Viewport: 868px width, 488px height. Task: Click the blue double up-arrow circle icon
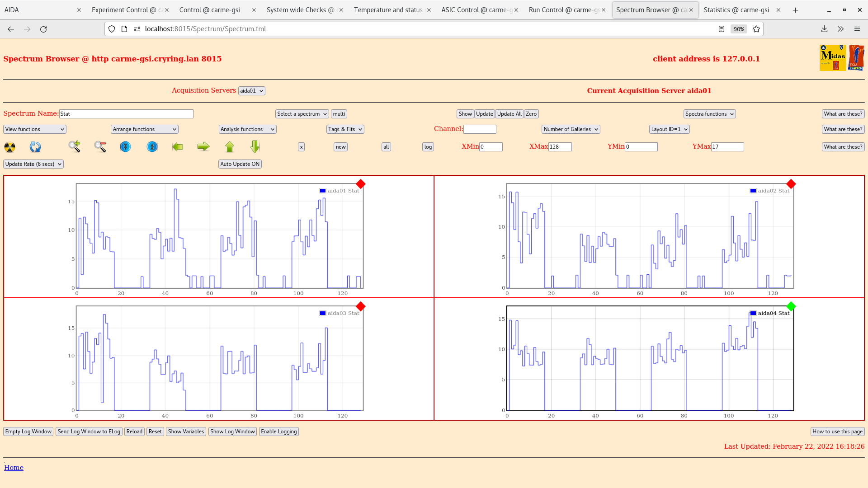[152, 147]
